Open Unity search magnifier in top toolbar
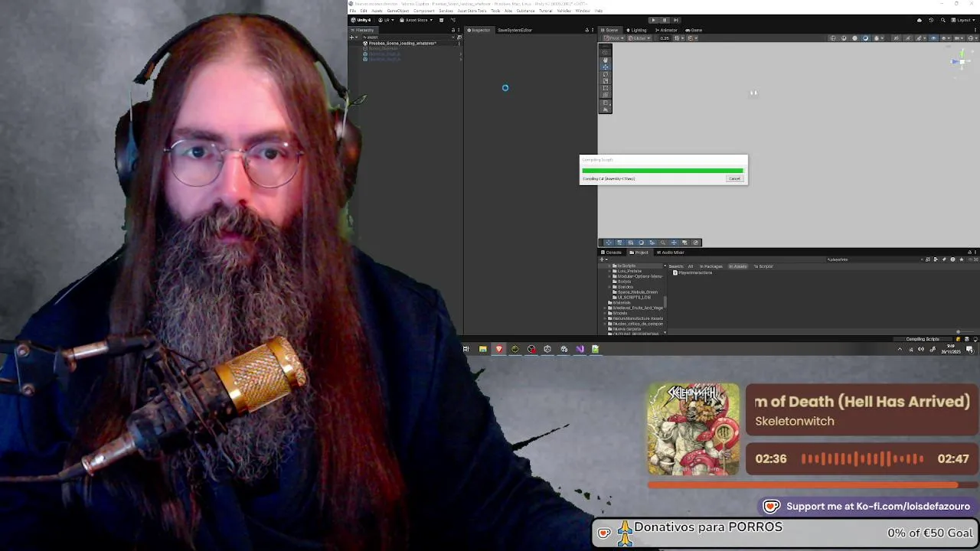The width and height of the screenshot is (980, 551). click(x=942, y=20)
